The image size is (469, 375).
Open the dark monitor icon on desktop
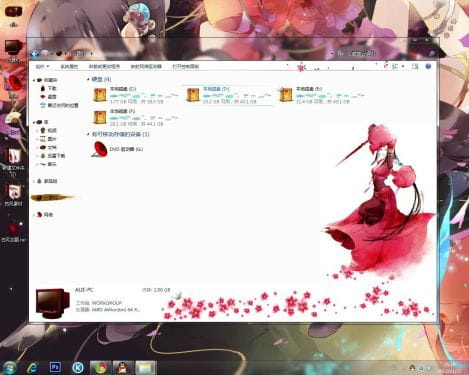pyautogui.click(x=13, y=50)
